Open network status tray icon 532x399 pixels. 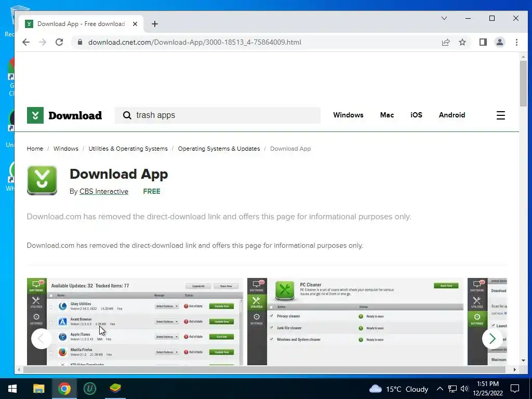pos(453,389)
